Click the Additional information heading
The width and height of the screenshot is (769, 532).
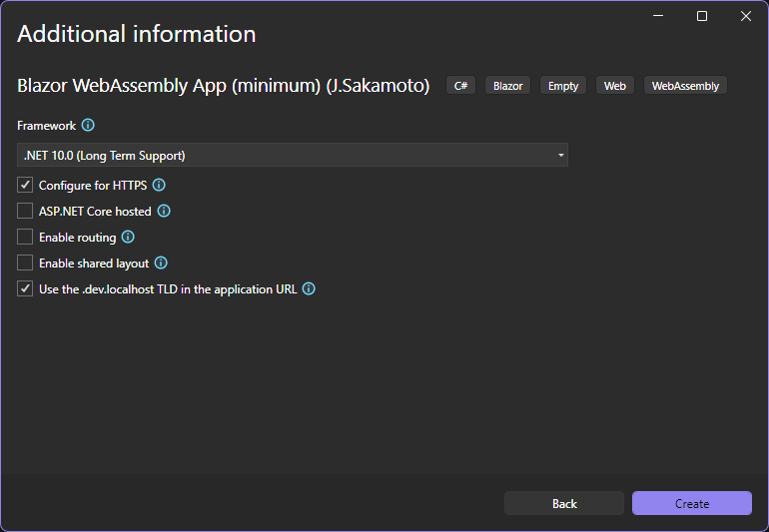click(x=137, y=34)
